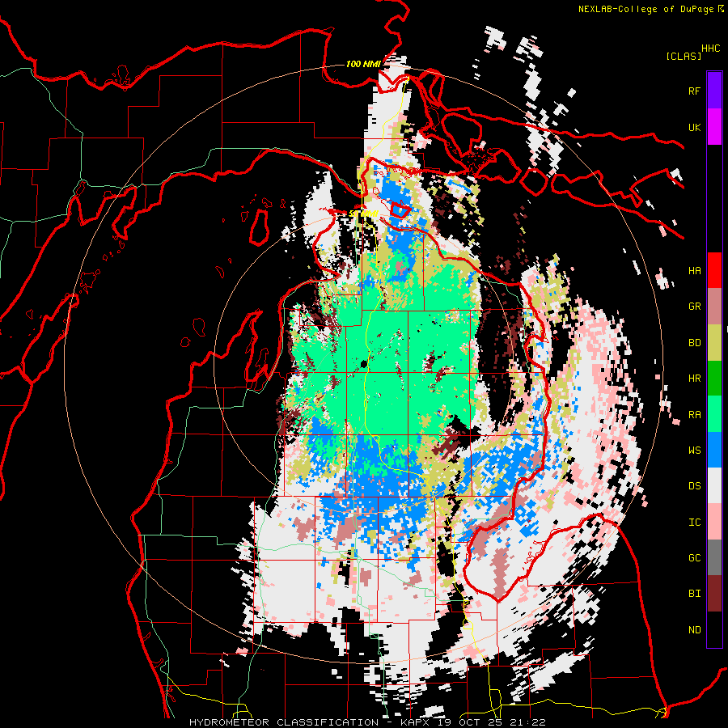Click the UK legend label
728x728 pixels.
coord(694,127)
